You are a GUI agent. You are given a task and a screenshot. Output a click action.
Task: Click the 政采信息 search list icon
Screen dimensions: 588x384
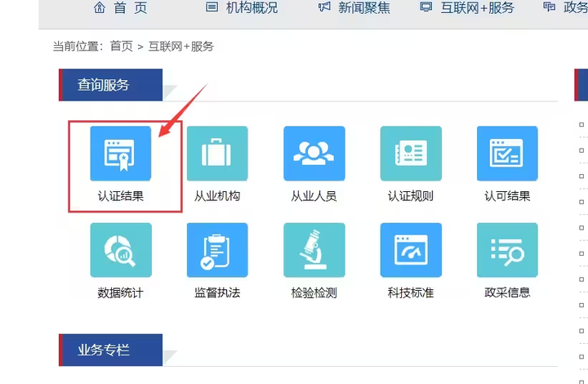(x=507, y=250)
